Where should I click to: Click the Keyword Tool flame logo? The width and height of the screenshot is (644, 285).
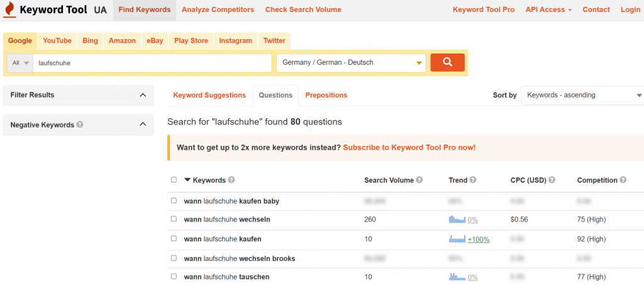(x=8, y=9)
